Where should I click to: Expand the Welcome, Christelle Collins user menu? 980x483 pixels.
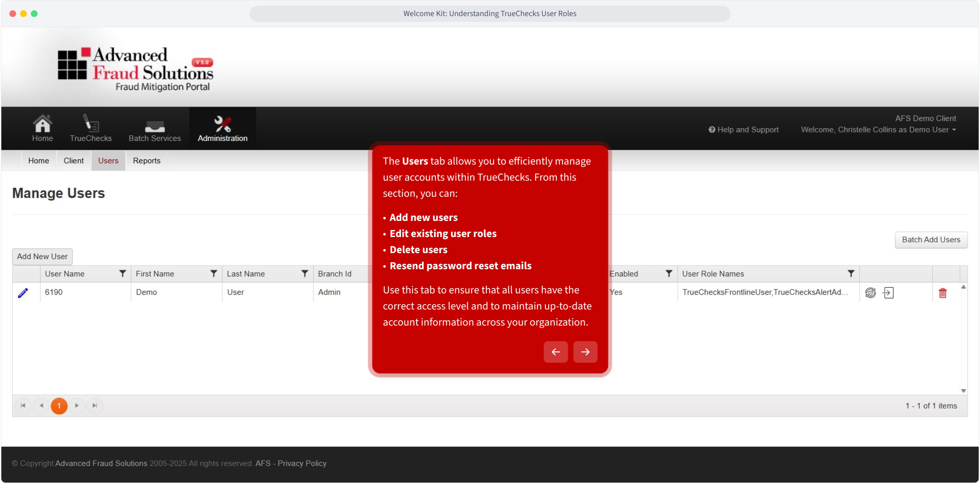(x=879, y=130)
